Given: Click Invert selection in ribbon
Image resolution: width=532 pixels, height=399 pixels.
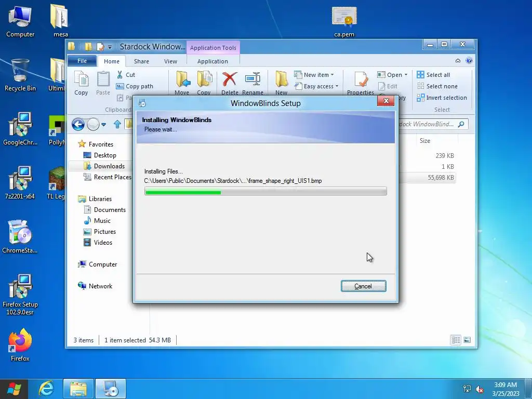Looking at the screenshot, I should point(442,98).
